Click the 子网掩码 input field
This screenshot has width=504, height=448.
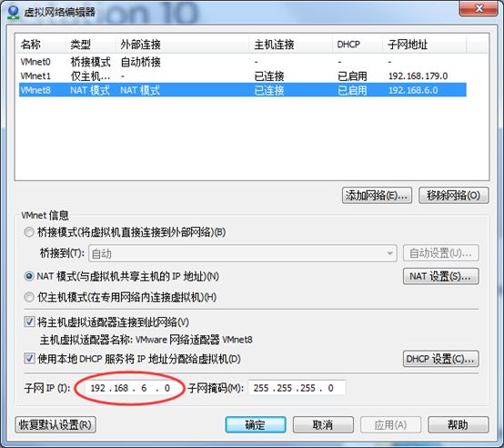coord(297,388)
